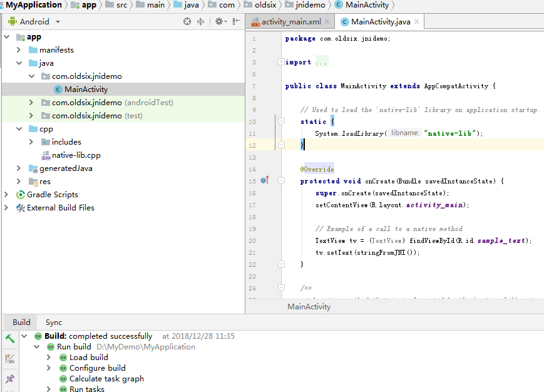Collapse the com.oldsix.jnidemo package

[31, 76]
